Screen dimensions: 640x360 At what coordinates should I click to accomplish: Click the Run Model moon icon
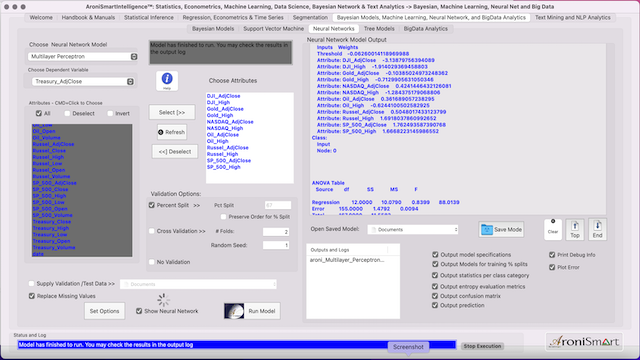pyautogui.click(x=234, y=311)
